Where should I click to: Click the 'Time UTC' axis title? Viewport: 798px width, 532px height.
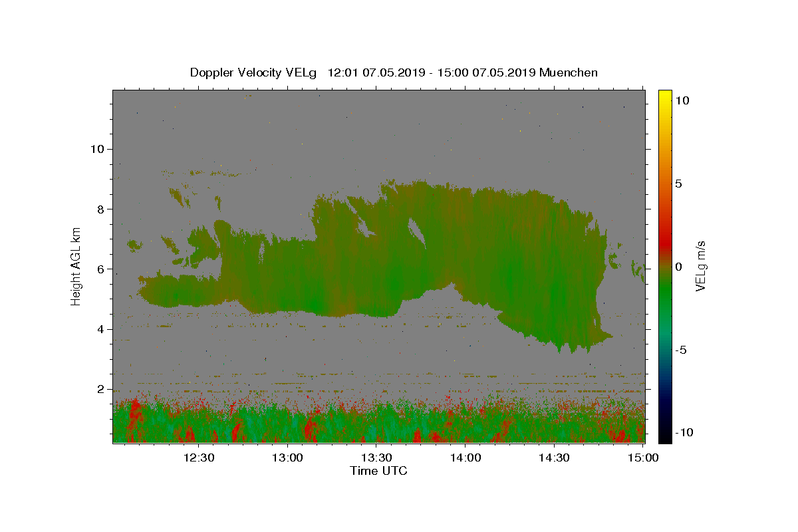378,471
